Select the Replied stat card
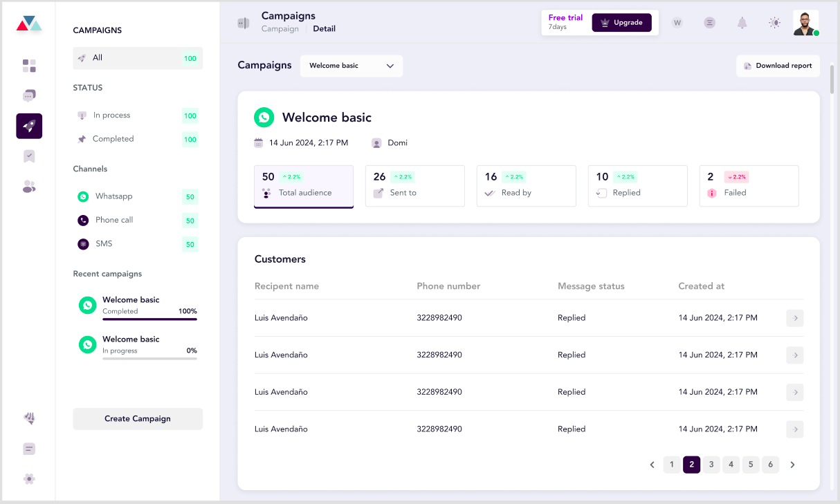The height and width of the screenshot is (504, 840). click(638, 186)
